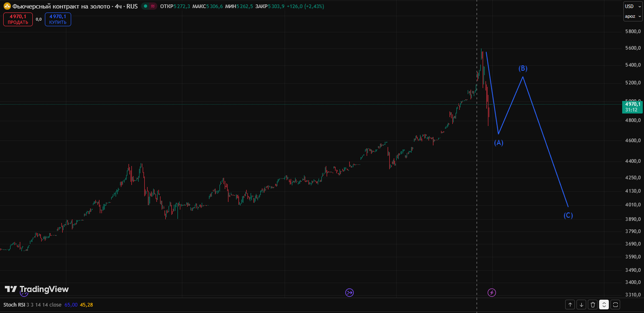Open the TradingView logo link

37,289
